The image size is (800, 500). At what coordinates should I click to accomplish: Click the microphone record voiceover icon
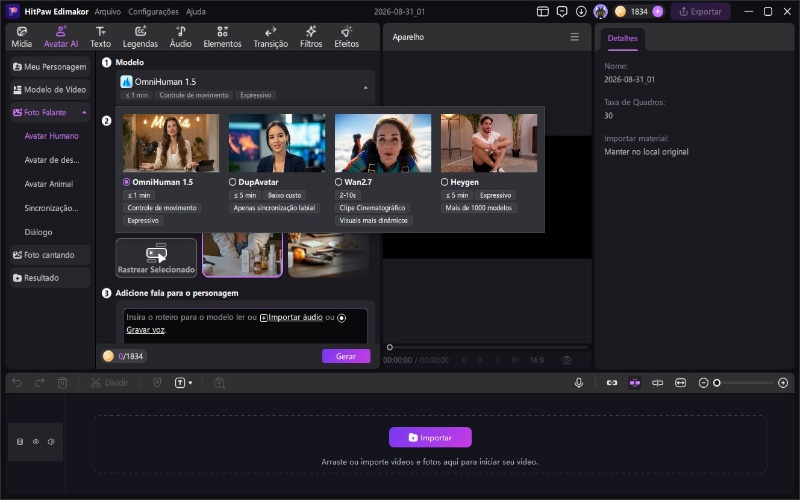pyautogui.click(x=579, y=383)
